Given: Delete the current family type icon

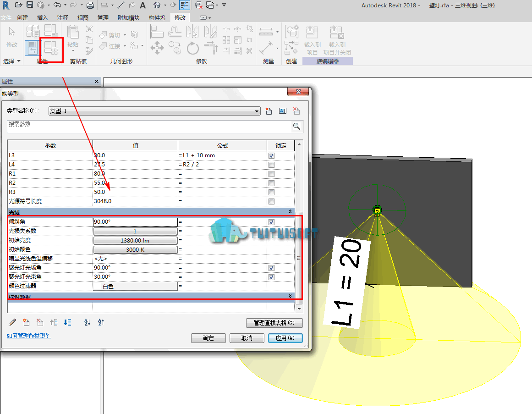Looking at the screenshot, I should tap(296, 111).
